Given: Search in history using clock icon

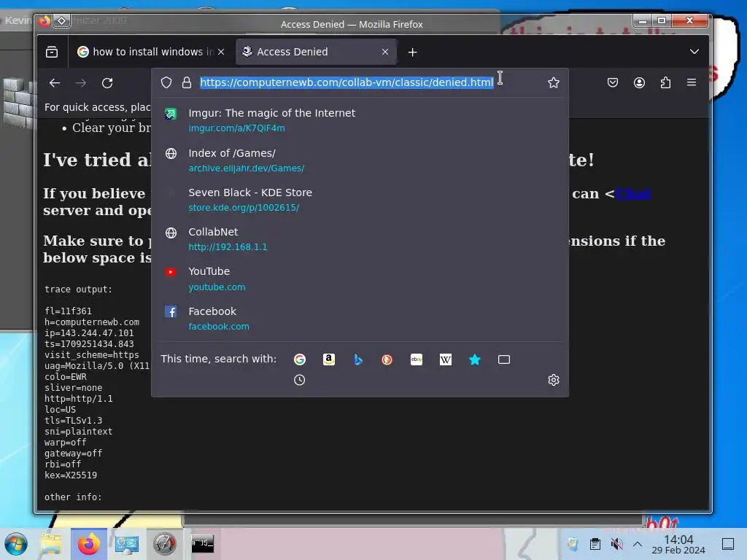Looking at the screenshot, I should [x=299, y=380].
